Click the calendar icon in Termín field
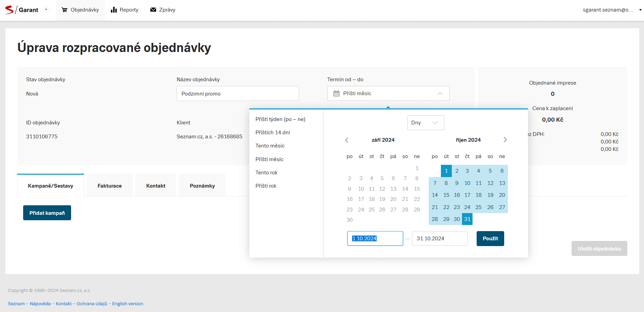The image size is (644, 312). click(336, 93)
